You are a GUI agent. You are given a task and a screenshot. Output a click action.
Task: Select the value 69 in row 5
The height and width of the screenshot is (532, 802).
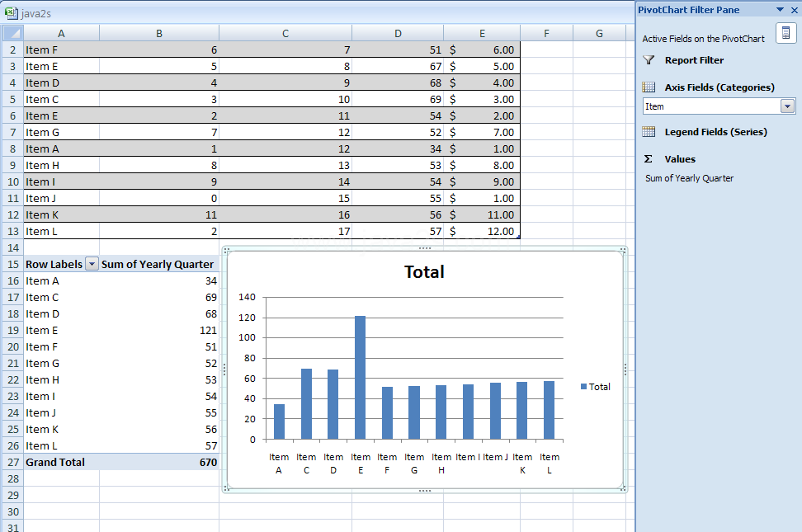tap(398, 99)
